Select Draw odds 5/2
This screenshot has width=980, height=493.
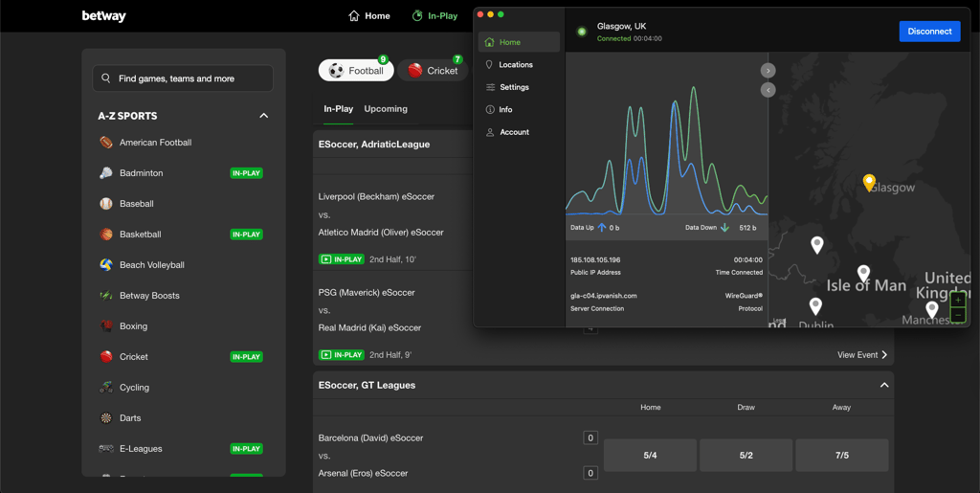click(x=746, y=455)
